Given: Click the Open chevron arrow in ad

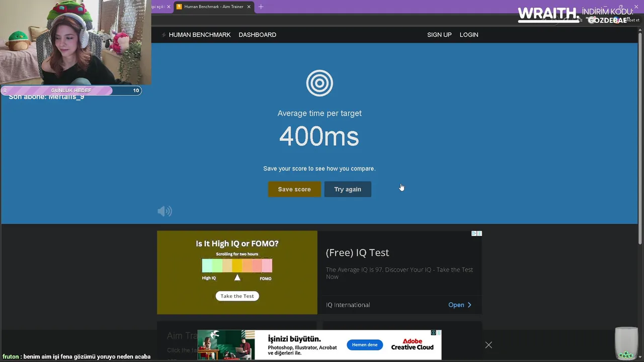Looking at the screenshot, I should click(469, 305).
